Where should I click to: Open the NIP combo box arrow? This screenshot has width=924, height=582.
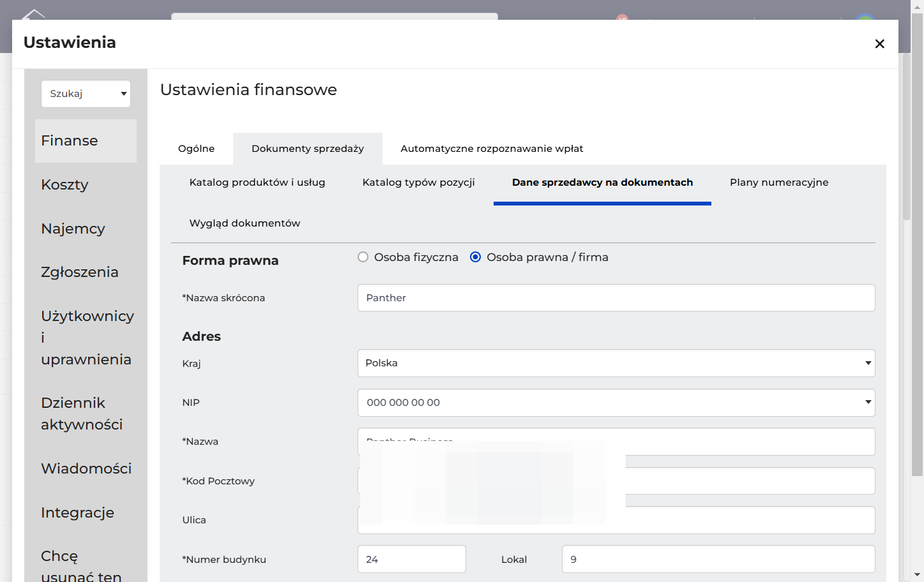(868, 402)
